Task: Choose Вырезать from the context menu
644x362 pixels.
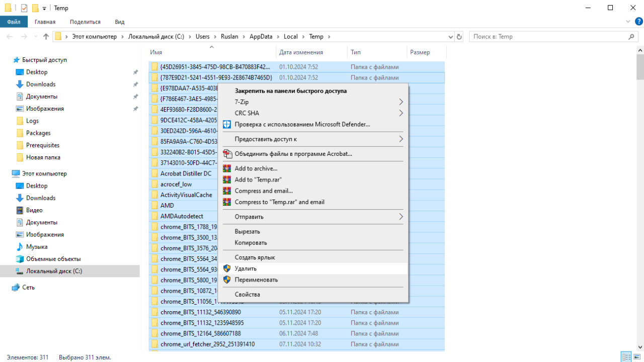Action: [312, 231]
